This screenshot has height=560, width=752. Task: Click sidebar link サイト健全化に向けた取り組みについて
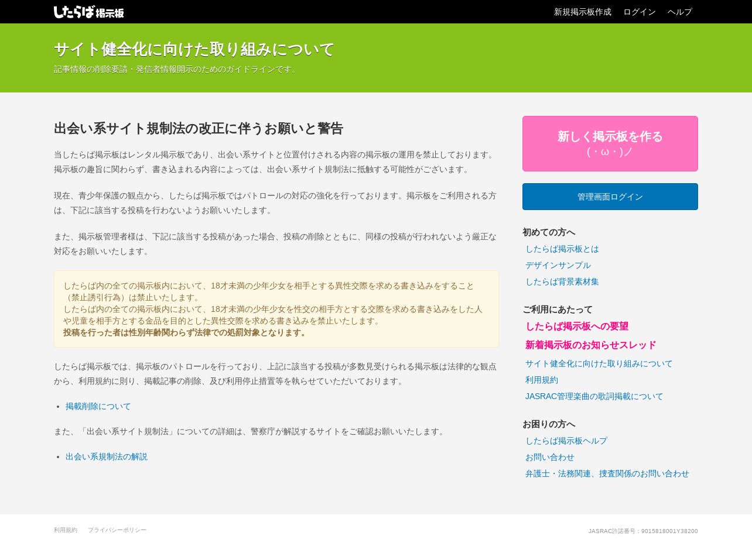(599, 363)
